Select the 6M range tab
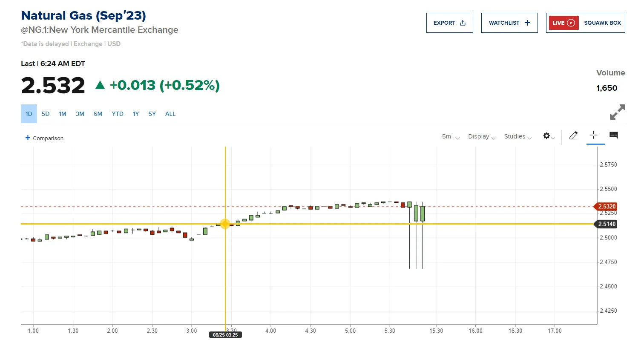 [x=98, y=114]
